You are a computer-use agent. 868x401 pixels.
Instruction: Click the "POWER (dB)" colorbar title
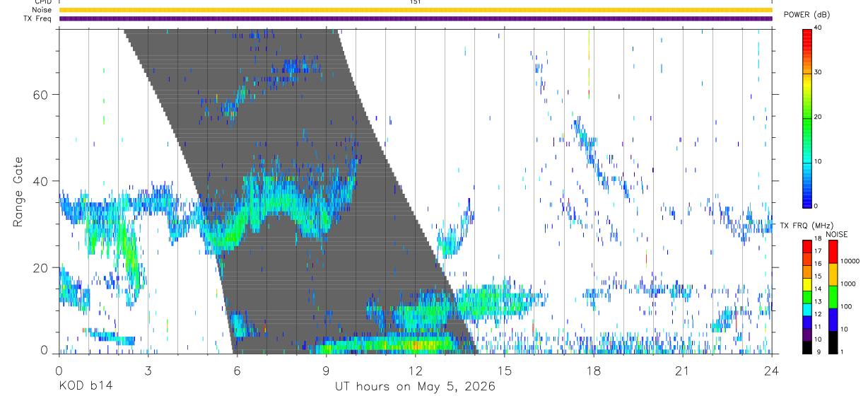click(x=807, y=15)
